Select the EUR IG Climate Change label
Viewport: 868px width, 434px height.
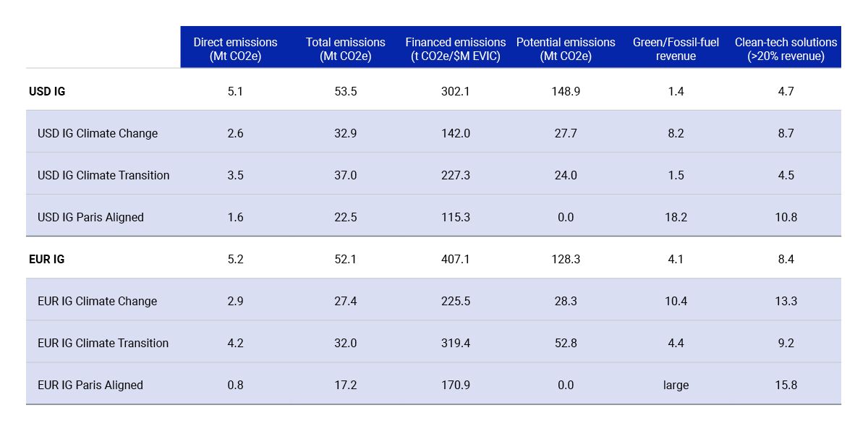coord(97,301)
